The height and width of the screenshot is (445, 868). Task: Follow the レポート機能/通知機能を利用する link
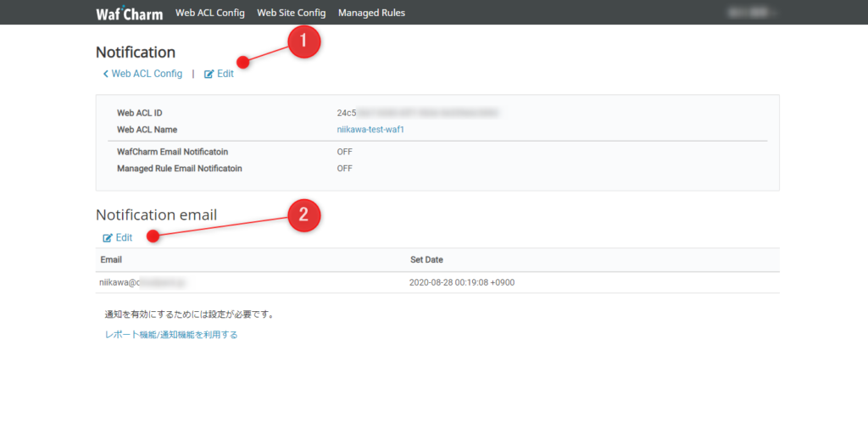point(170,335)
